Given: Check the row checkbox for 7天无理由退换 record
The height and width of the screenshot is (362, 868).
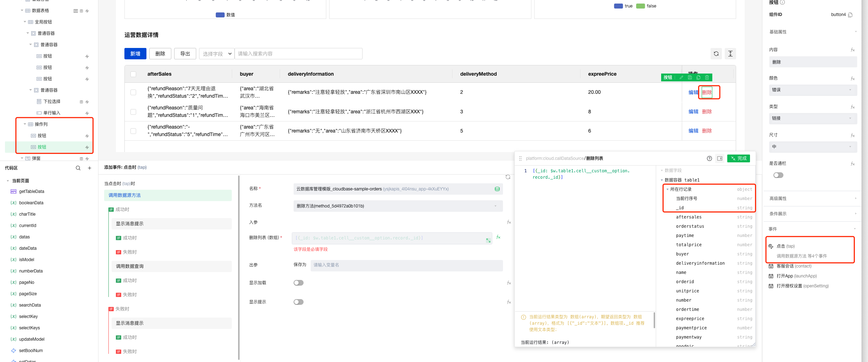Looking at the screenshot, I should [x=133, y=92].
